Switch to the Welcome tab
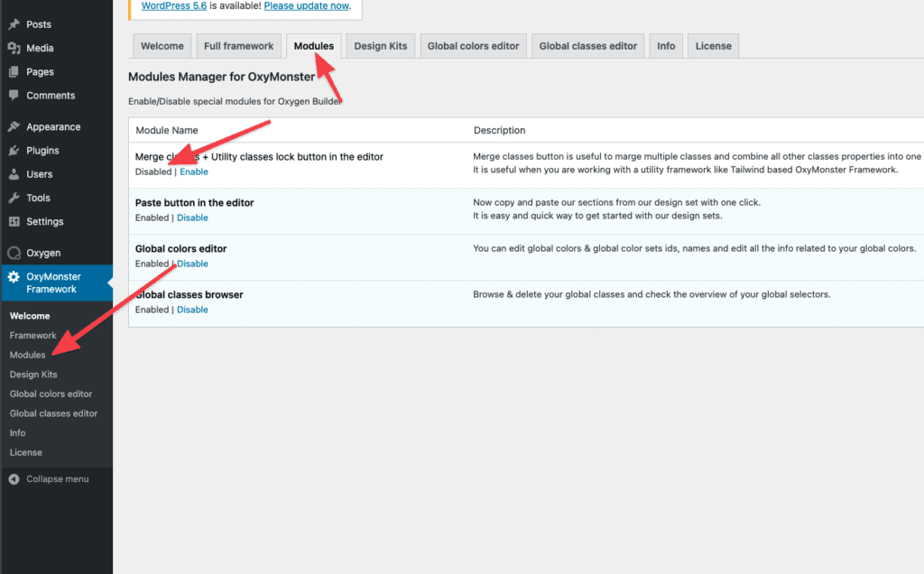This screenshot has height=574, width=924. tap(162, 46)
